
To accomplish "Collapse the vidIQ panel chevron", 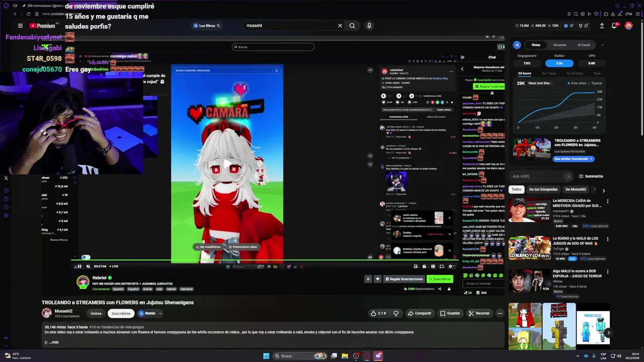I will (x=602, y=45).
